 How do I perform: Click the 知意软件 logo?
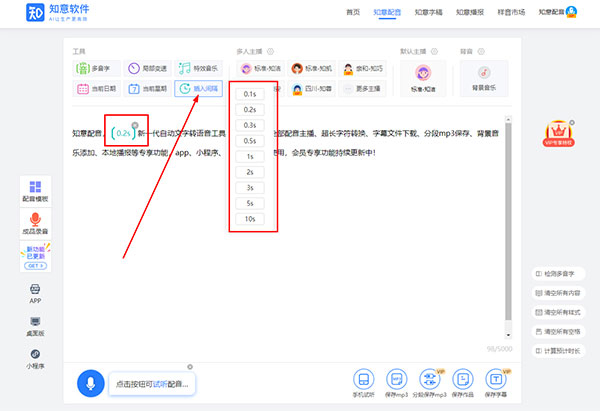coord(57,12)
